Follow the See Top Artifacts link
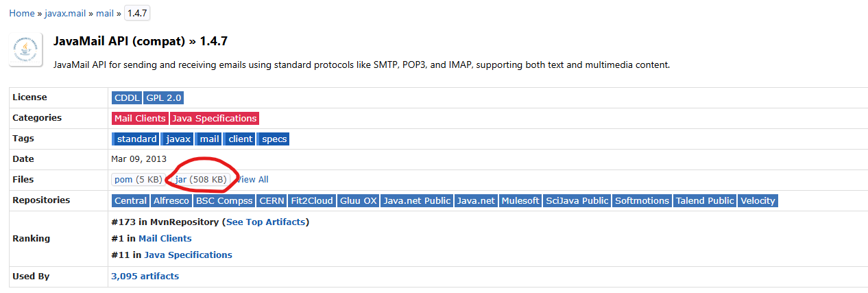This screenshot has width=868, height=293. [266, 222]
